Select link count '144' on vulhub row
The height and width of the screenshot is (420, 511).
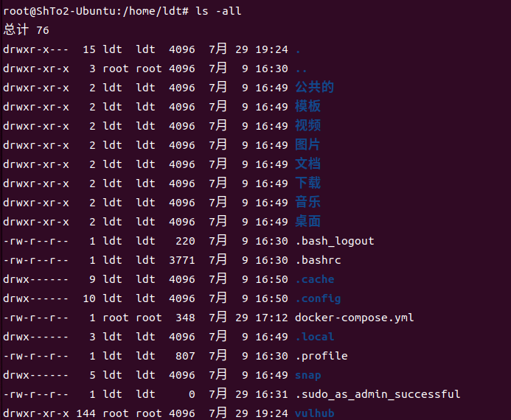coord(86,413)
